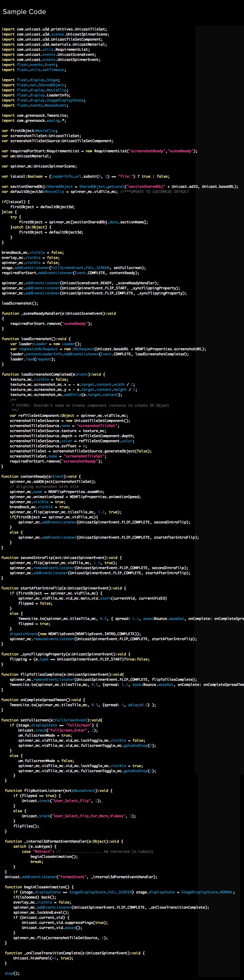This screenshot has height=980, width=244.
Task: Click the "spinner_mc.animationSpeed" assignment line
Action: click(x=75, y=497)
